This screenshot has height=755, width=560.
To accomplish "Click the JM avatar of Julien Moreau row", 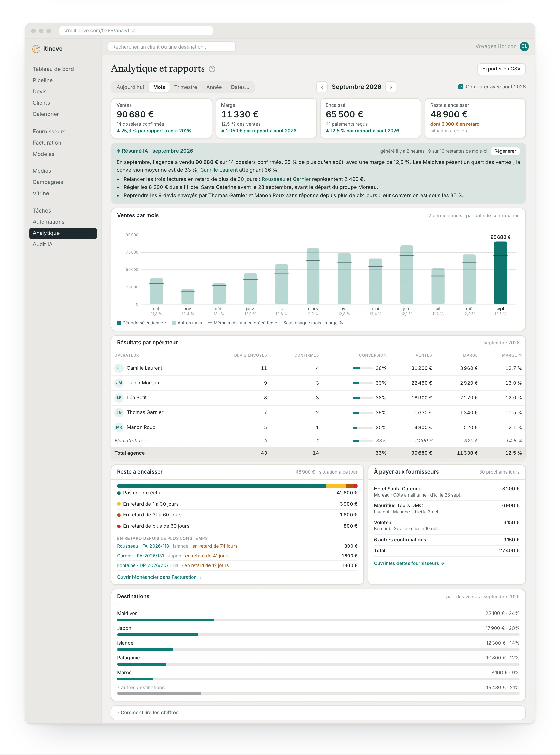I will [x=119, y=383].
